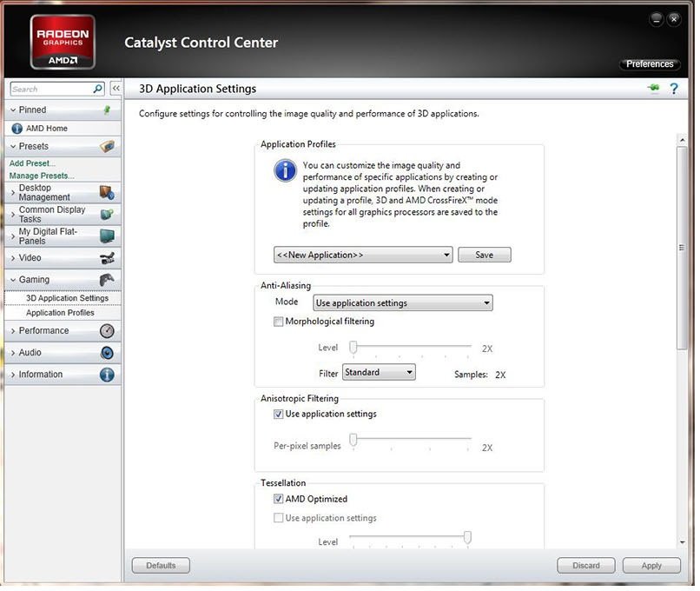Uncheck Anisotropic Use application settings
Screen dimensions: 700x591
point(278,414)
